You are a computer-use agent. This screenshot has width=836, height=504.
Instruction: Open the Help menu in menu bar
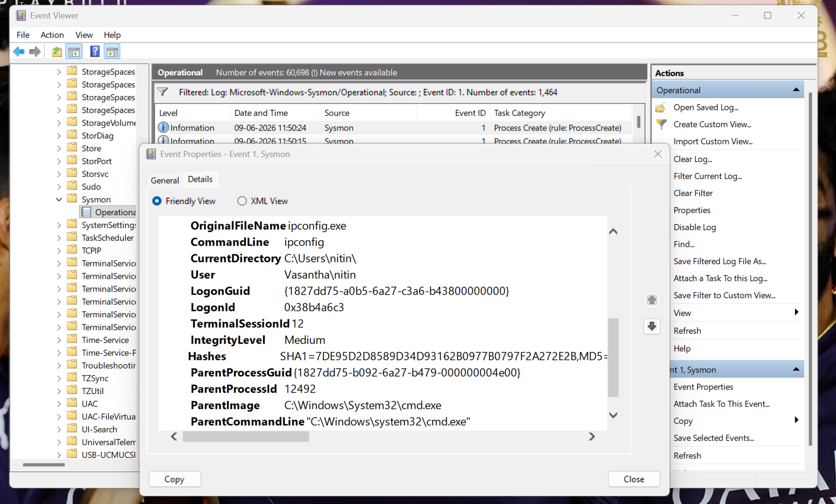[112, 35]
